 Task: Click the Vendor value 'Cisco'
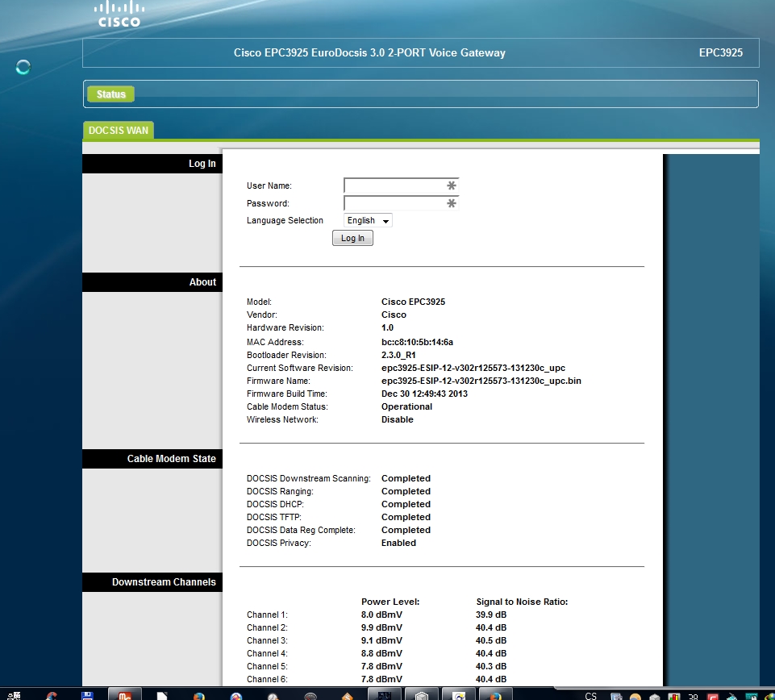tap(394, 315)
